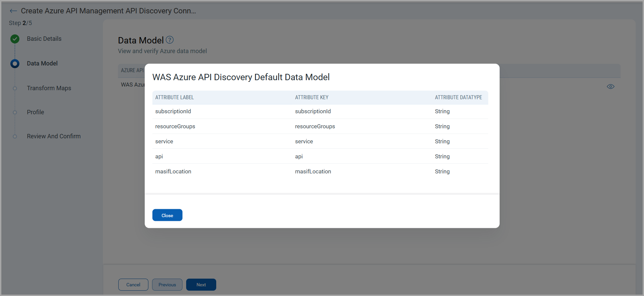Click the api attribute key cell

click(299, 157)
